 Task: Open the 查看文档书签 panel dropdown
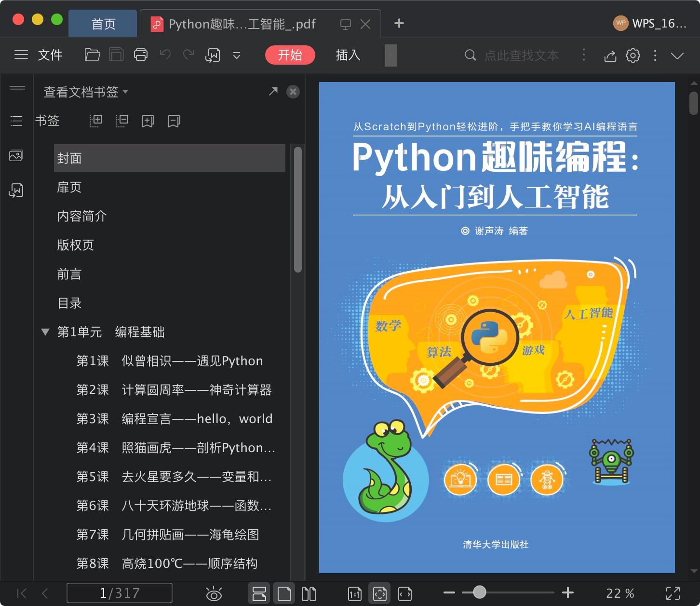coord(86,92)
